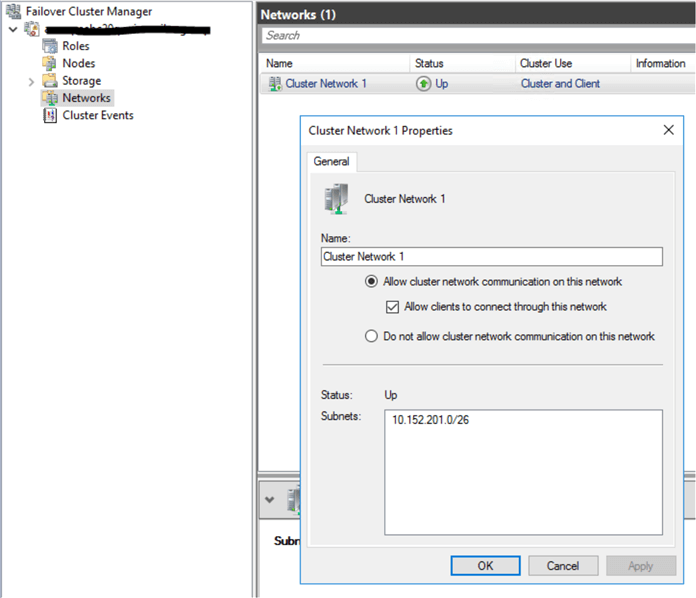
Task: Click the OK button
Action: [x=485, y=566]
